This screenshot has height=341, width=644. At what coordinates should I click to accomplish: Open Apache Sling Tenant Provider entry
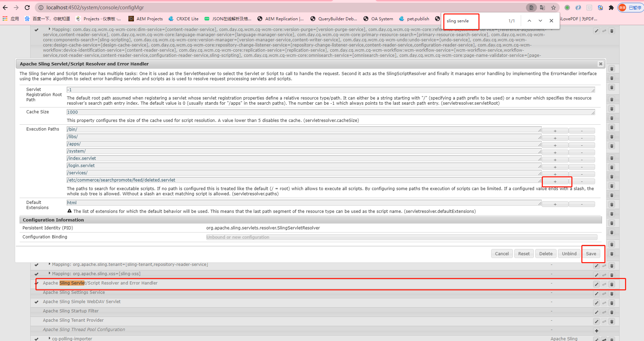(x=73, y=320)
